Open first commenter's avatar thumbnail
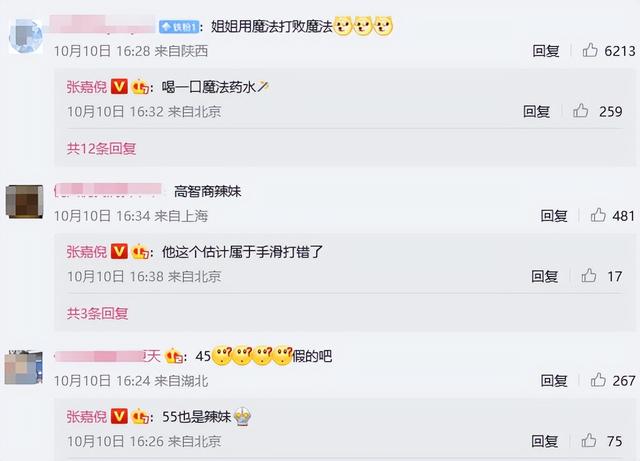The image size is (640, 461). [26, 36]
